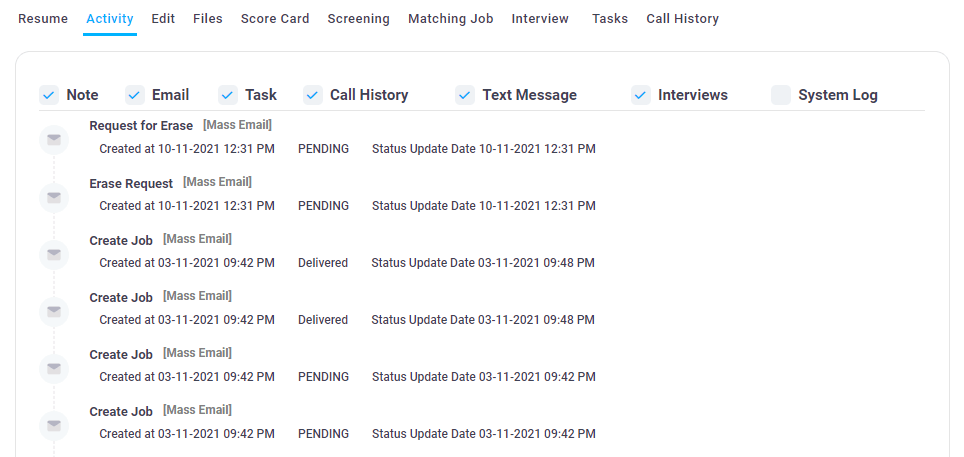Click the Mass Email tag beside Request for Erase
This screenshot has width=964, height=457.
click(x=237, y=125)
